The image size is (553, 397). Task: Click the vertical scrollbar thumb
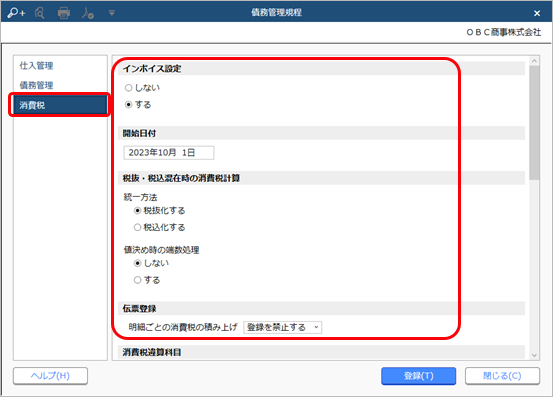[x=534, y=123]
